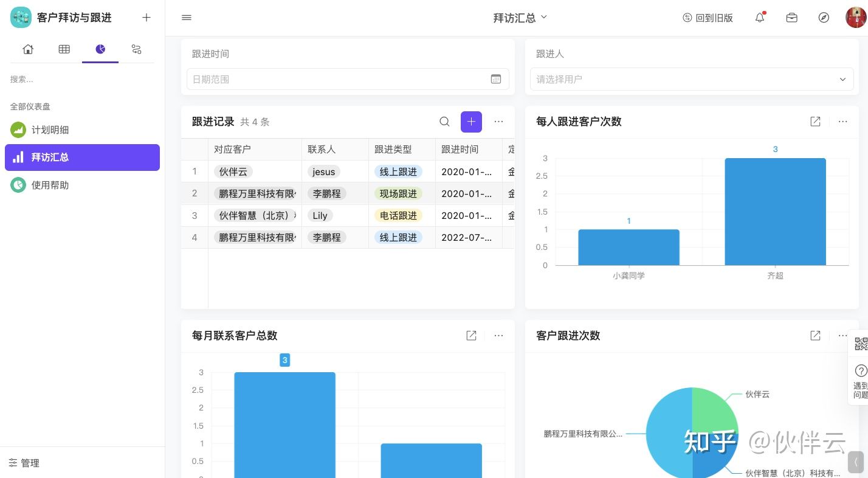The image size is (868, 478).
Task: Add a new record with the purple plus button
Action: (471, 122)
